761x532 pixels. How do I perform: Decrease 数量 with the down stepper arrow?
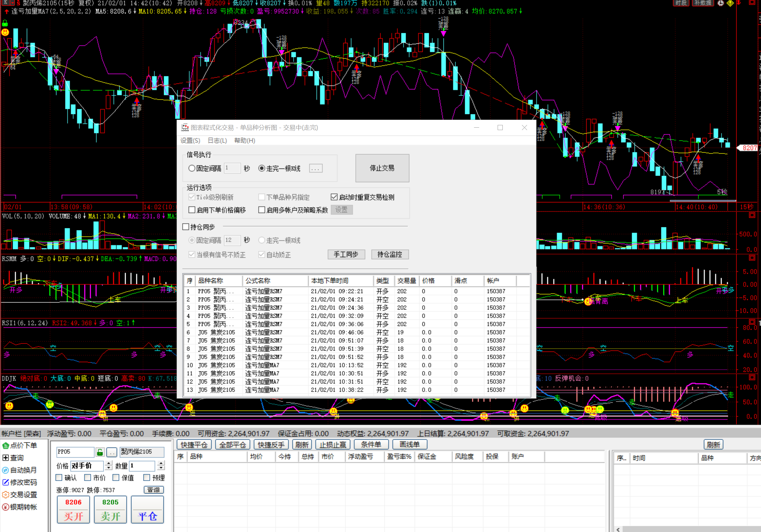[161, 468]
